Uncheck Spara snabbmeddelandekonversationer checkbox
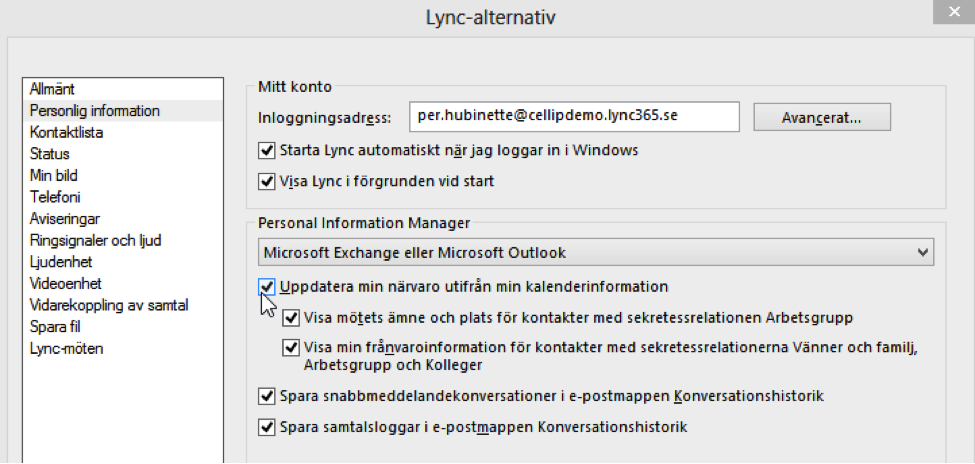Image resolution: width=975 pixels, height=464 pixels. coord(267,396)
